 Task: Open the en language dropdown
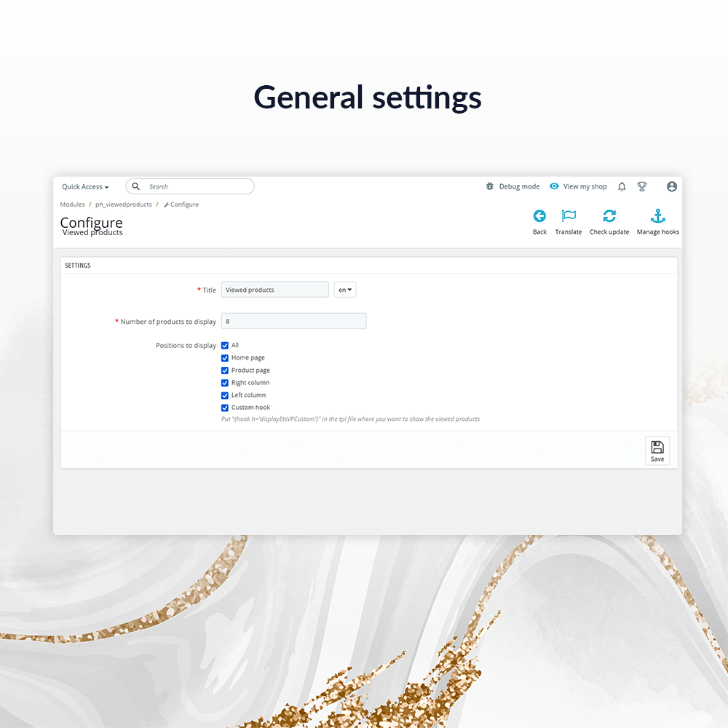click(345, 290)
